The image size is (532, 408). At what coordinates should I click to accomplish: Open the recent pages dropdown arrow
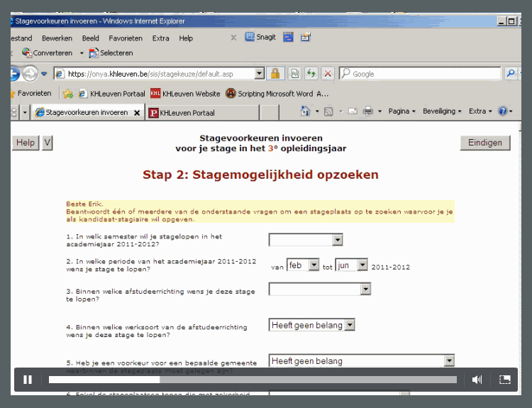coord(44,74)
